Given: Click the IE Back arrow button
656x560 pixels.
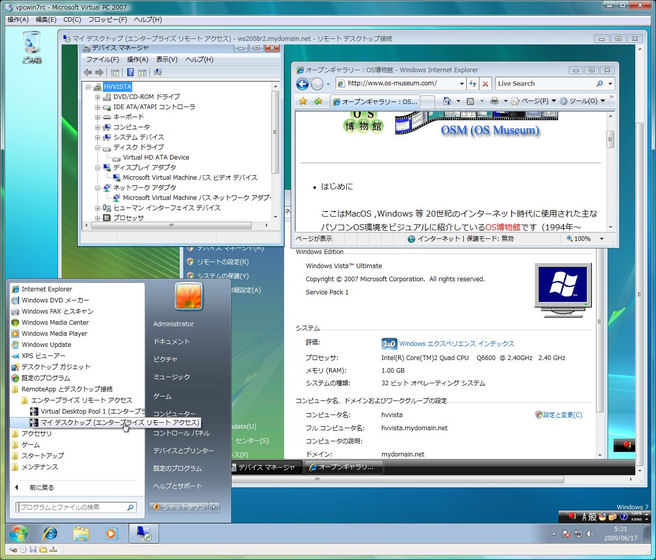Looking at the screenshot, I should pos(302,84).
